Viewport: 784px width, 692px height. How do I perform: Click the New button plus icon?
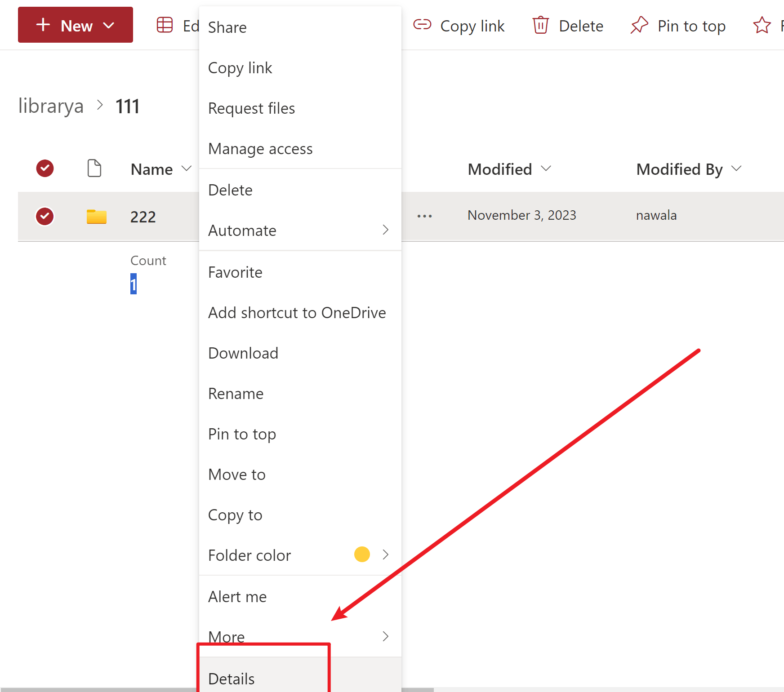tap(43, 25)
